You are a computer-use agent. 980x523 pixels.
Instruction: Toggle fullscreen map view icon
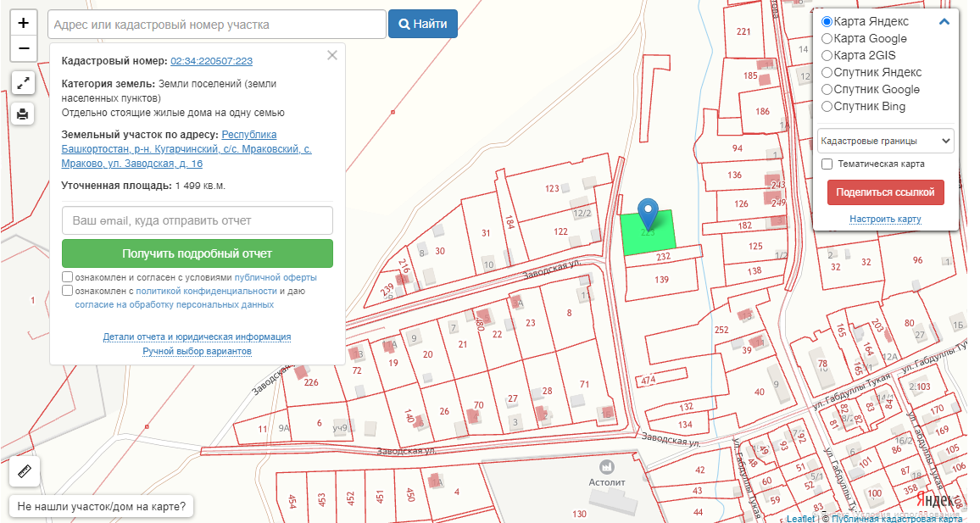(23, 82)
